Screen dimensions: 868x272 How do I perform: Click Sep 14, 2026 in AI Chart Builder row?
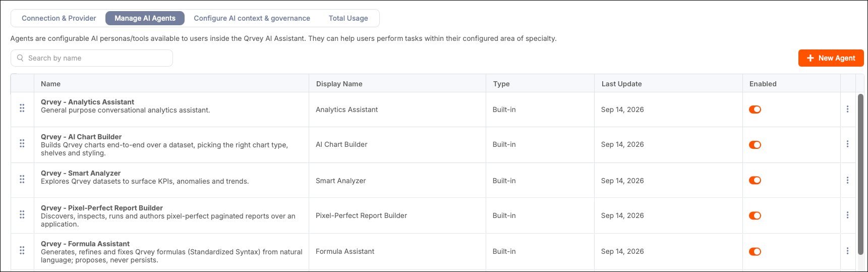(x=622, y=144)
